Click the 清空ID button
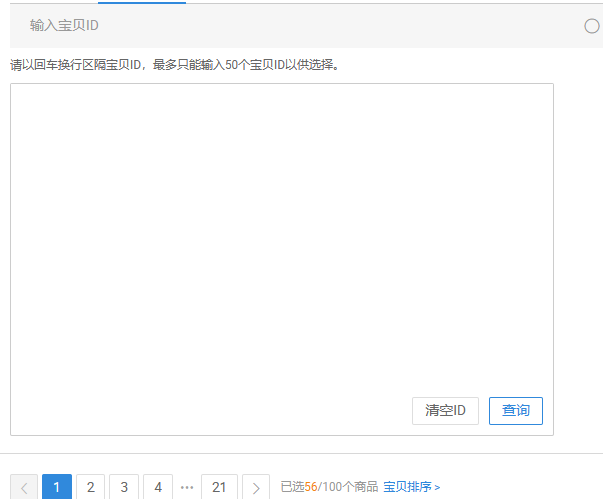603x499 pixels. pyautogui.click(x=445, y=411)
